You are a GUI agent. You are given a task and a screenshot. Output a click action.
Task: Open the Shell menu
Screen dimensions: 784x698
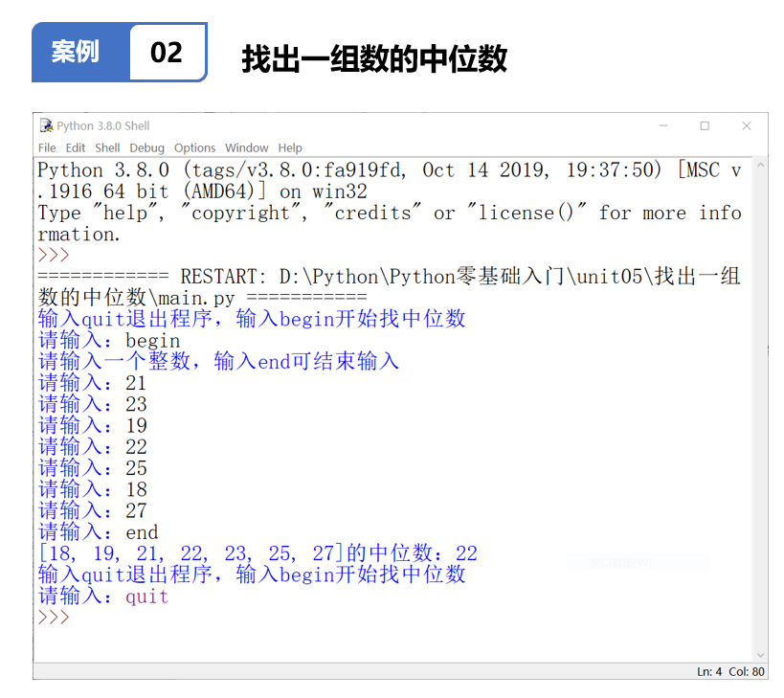click(107, 148)
